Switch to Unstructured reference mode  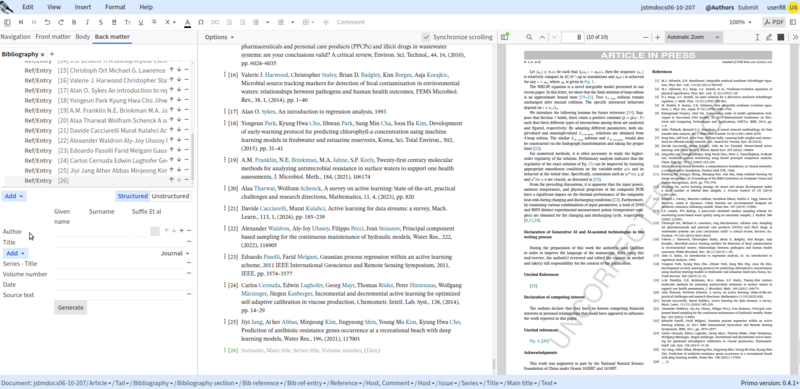pyautogui.click(x=170, y=196)
